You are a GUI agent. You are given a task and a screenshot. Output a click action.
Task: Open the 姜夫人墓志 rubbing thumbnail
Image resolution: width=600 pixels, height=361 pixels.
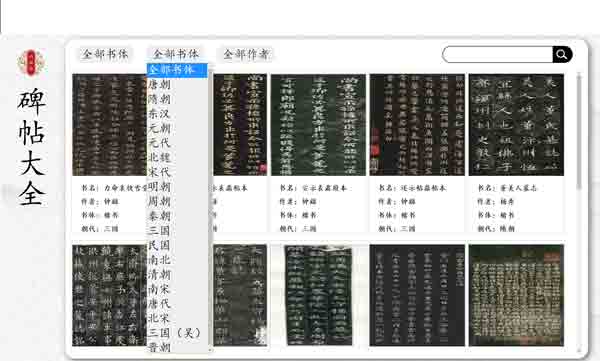(x=516, y=125)
